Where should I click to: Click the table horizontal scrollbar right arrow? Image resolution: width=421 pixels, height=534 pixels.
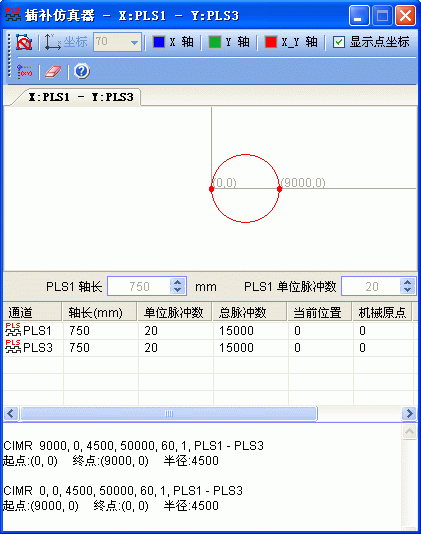(x=409, y=413)
